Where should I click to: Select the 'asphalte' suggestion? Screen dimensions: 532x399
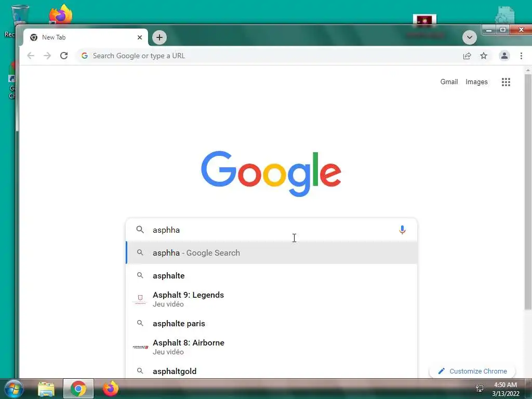click(271, 275)
